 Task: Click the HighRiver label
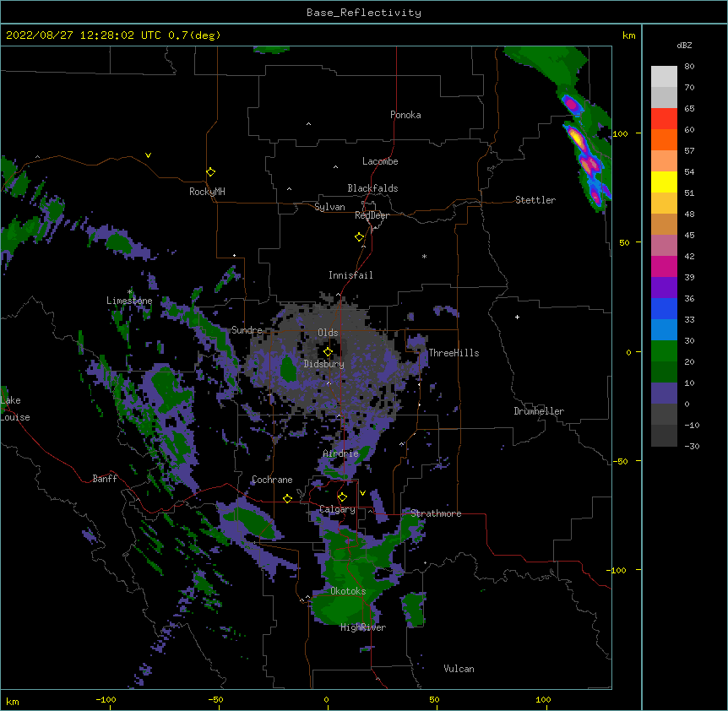363,627
